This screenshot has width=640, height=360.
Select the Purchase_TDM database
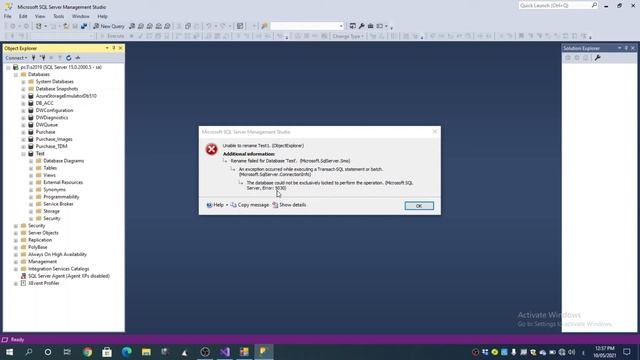(x=51, y=147)
